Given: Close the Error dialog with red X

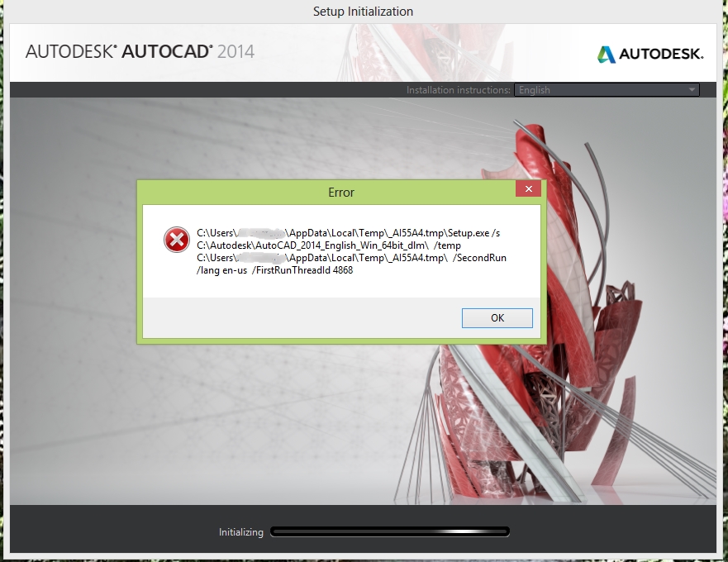Looking at the screenshot, I should 527,190.
